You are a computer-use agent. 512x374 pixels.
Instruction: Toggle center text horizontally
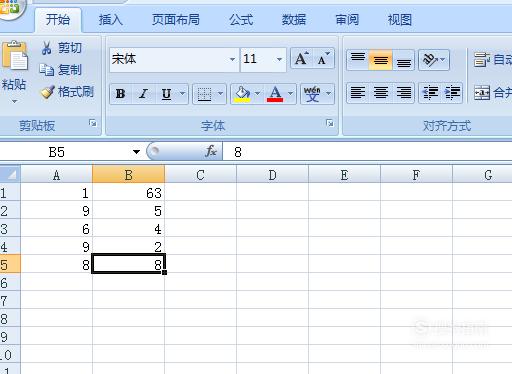[381, 93]
